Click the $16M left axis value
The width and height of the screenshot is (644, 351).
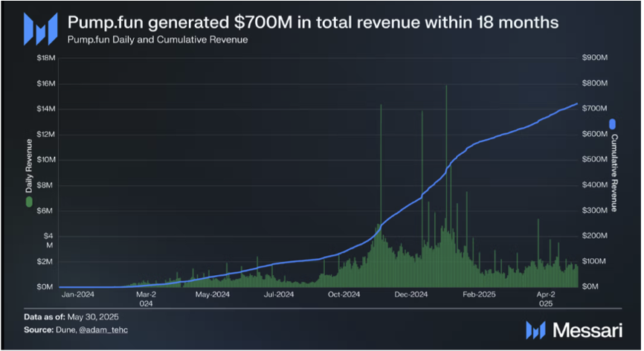(x=45, y=83)
